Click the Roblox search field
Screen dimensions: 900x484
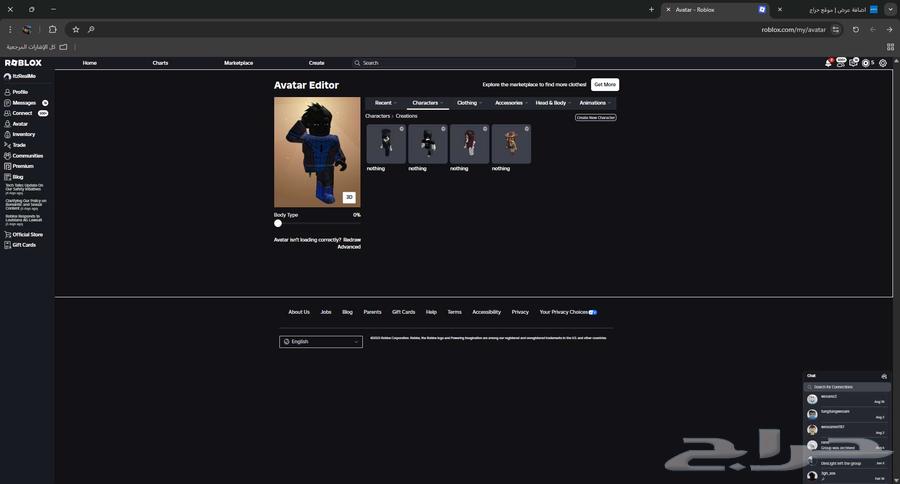tap(464, 63)
